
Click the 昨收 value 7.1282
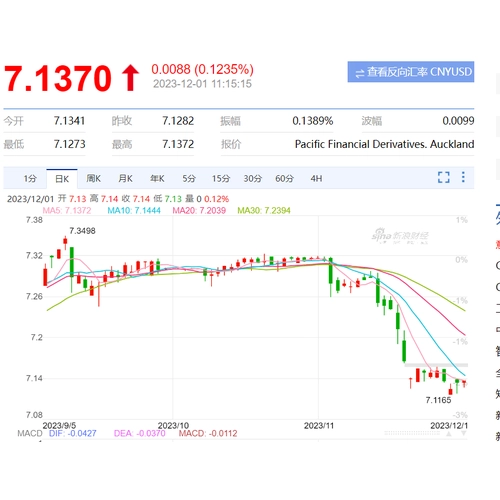178,121
